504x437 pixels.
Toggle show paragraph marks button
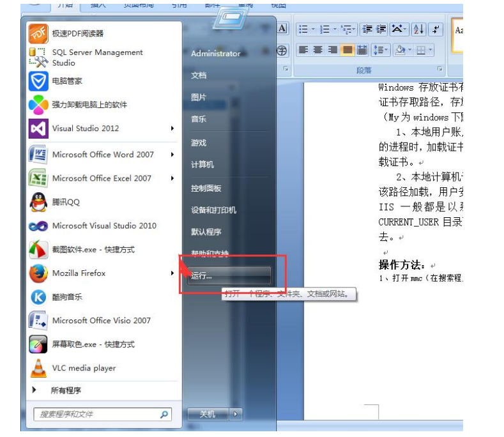435,29
